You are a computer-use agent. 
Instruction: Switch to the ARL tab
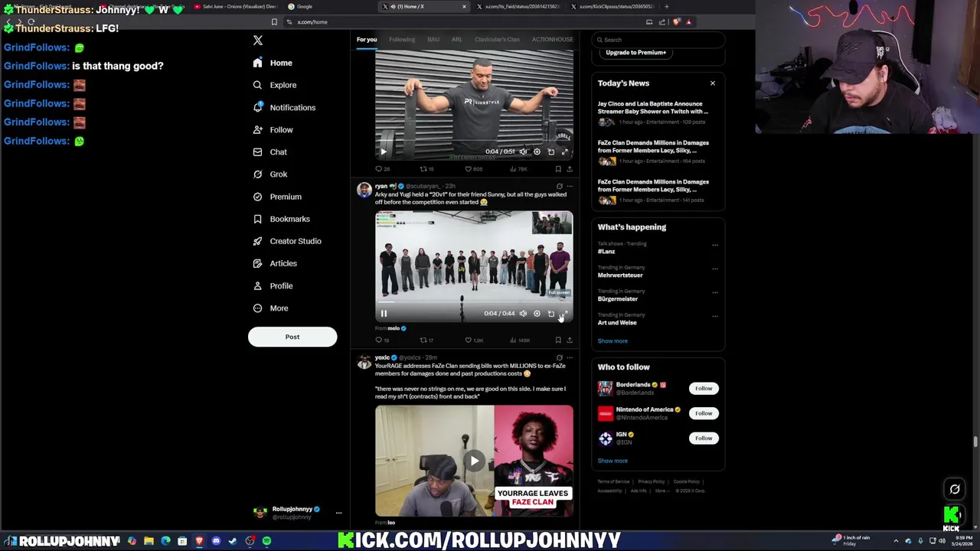coord(456,40)
